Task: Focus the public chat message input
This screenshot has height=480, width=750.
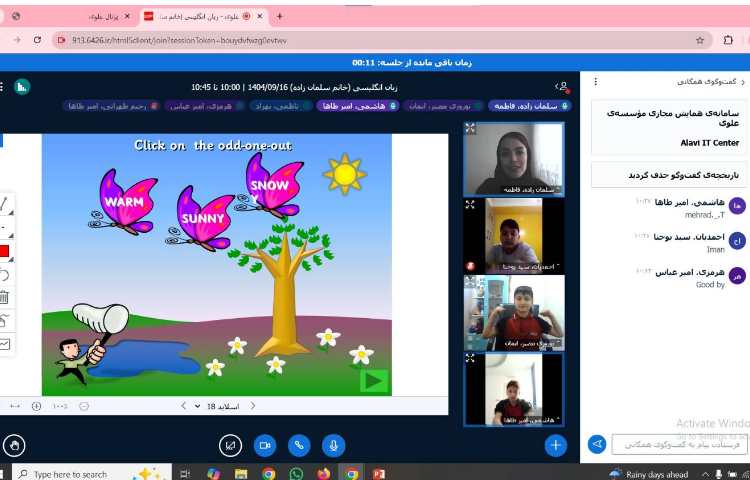Action: [679, 445]
